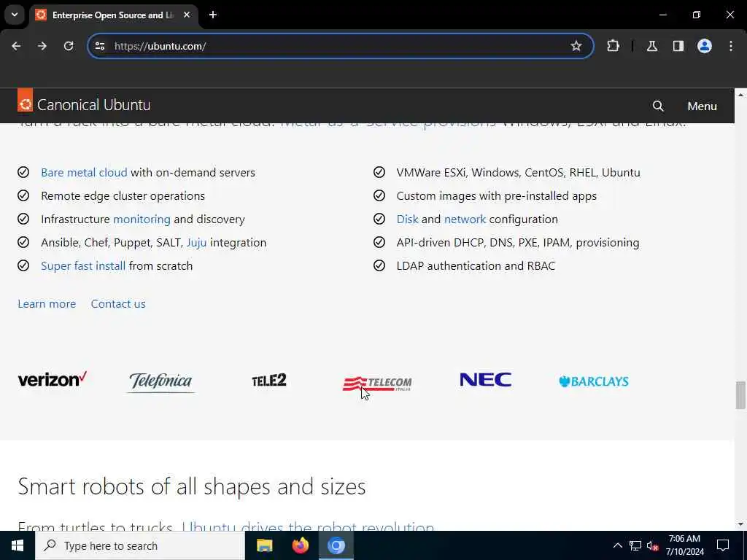The width and height of the screenshot is (747, 560).
Task: Click scrollbar up arrow
Action: [x=740, y=95]
